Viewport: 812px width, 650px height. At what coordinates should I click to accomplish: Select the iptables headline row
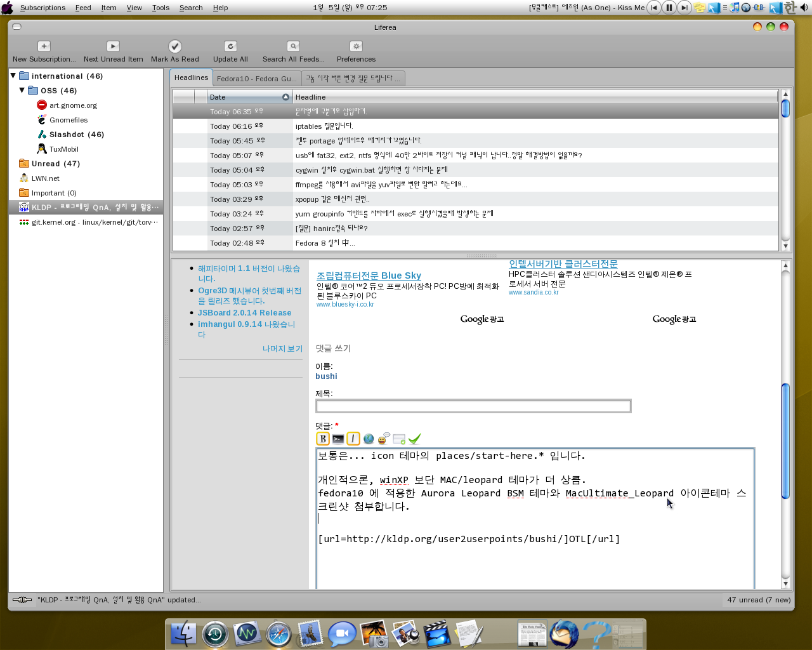tap(476, 126)
